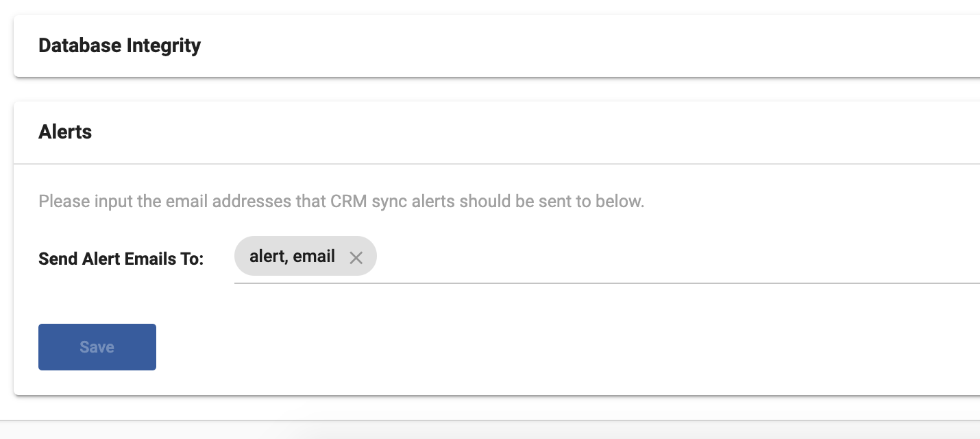Click the CRM sync alerts instruction text
Screen dimensions: 980x439
click(x=341, y=202)
